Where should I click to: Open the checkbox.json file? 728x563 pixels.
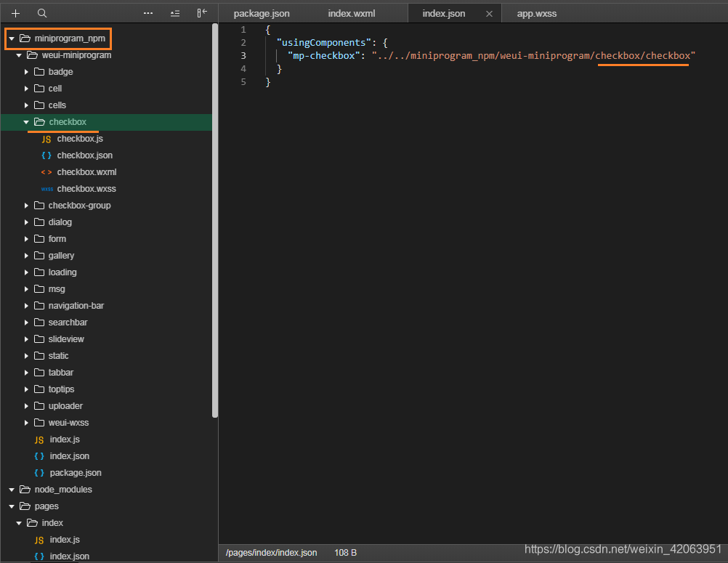84,155
